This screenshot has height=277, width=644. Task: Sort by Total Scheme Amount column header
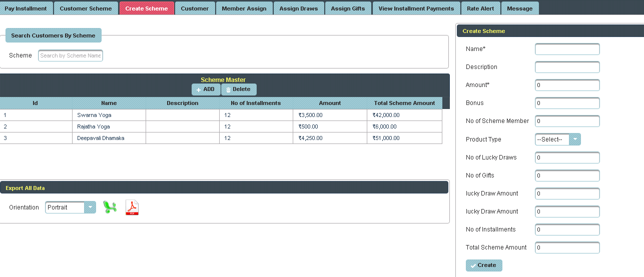[x=404, y=103]
